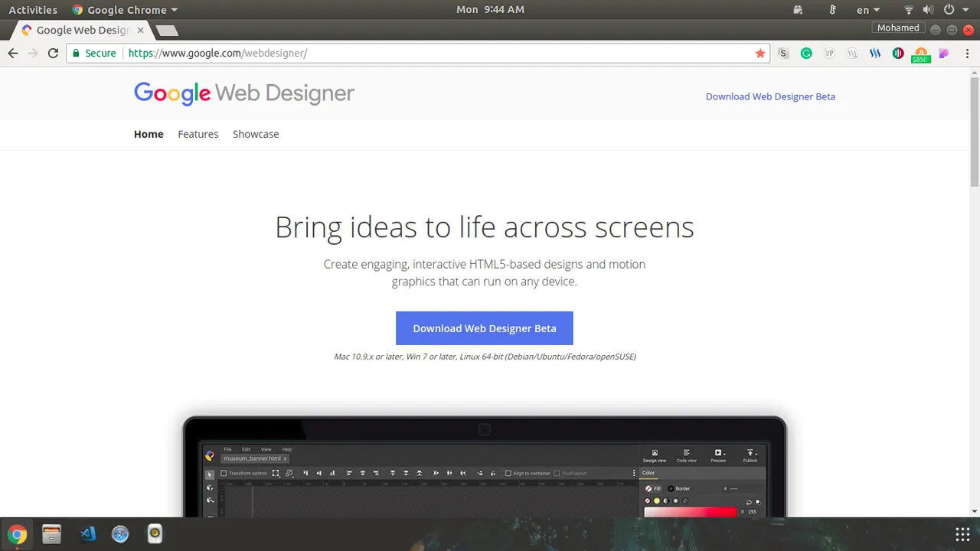Click the Mon 9:44 AM clock
Image resolution: width=980 pixels, height=551 pixels.
tap(490, 10)
